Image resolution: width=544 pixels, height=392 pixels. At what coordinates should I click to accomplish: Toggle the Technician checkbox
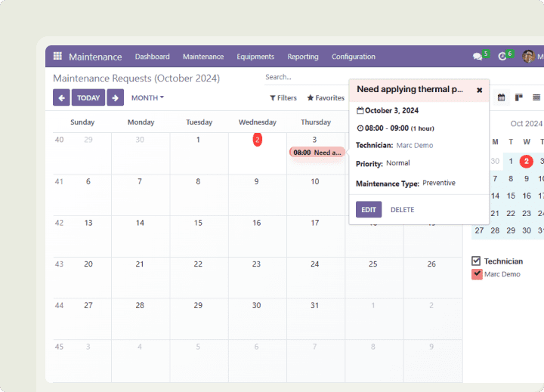[x=476, y=261]
